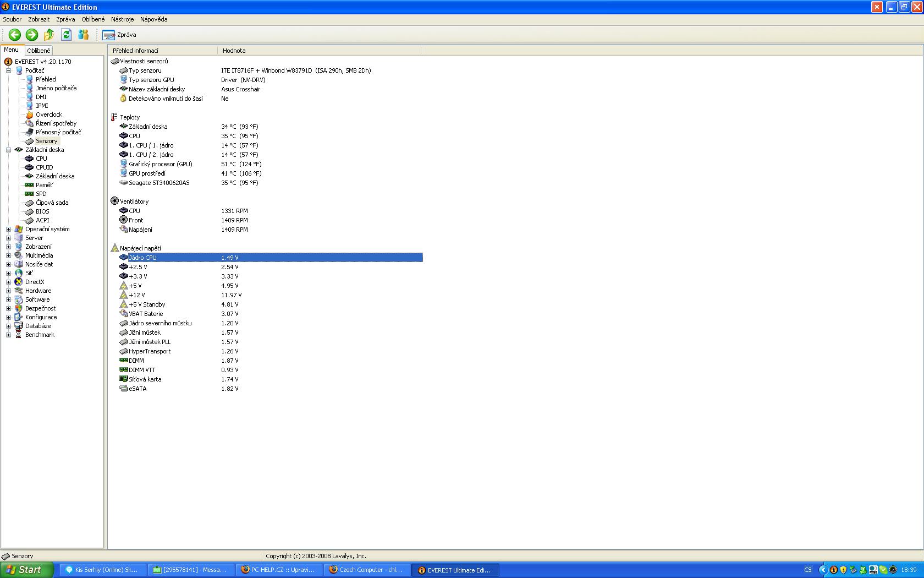Switch to the Oblíbené sidebar tab
The height and width of the screenshot is (578, 924).
38,51
